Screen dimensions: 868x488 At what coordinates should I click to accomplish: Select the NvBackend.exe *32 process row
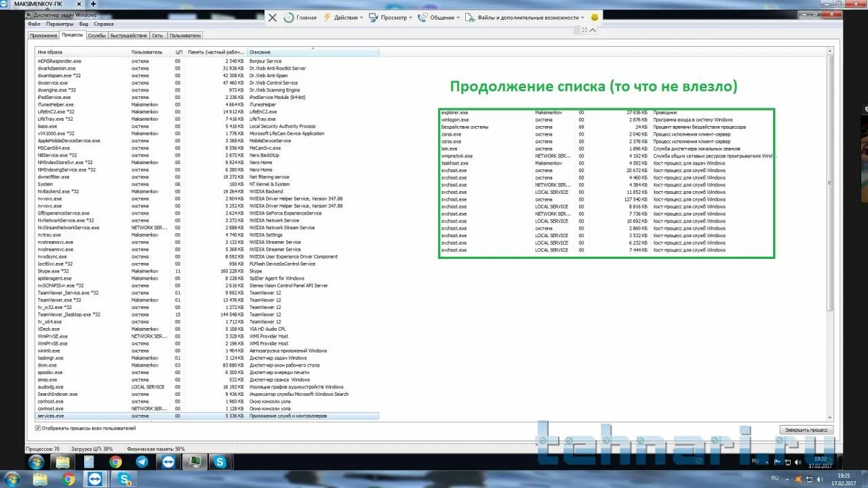click(207, 191)
